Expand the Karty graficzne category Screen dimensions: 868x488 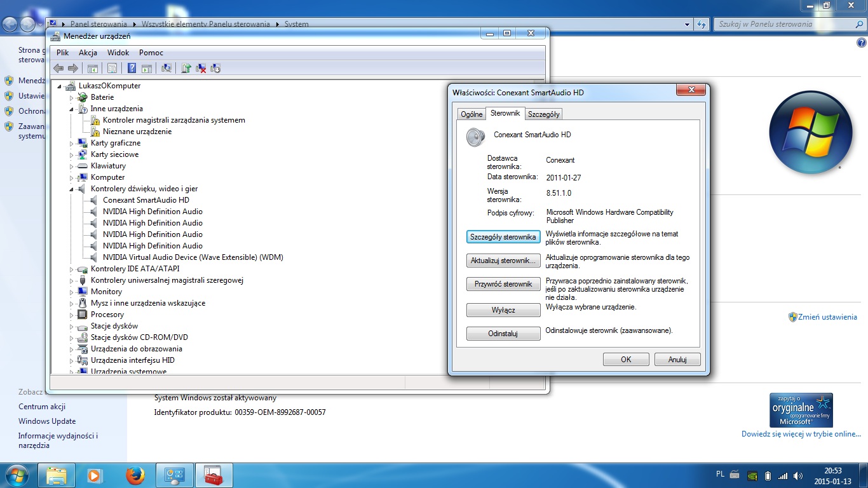tap(72, 144)
